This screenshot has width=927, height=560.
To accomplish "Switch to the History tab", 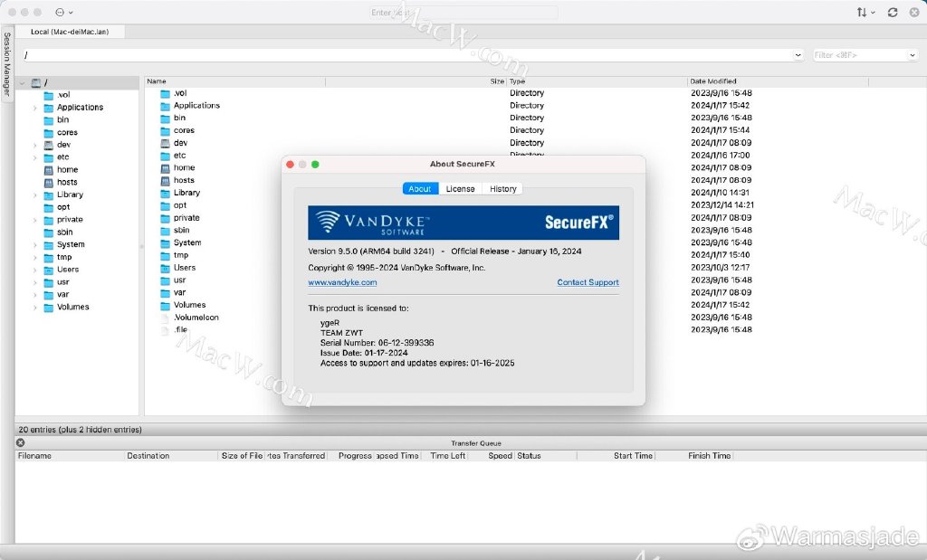I will pos(503,188).
